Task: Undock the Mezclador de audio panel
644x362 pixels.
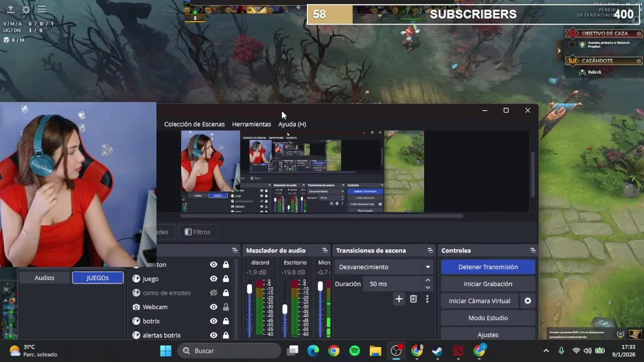Action: (326, 250)
